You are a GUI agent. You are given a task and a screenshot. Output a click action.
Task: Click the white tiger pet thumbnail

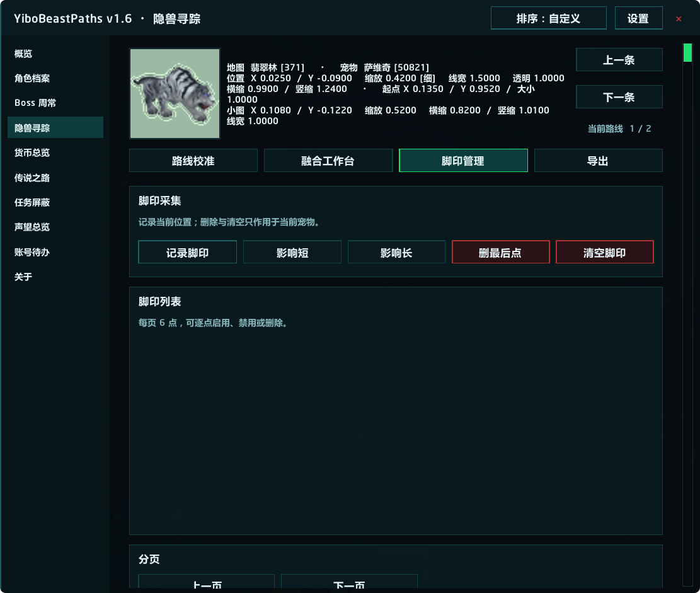[175, 93]
